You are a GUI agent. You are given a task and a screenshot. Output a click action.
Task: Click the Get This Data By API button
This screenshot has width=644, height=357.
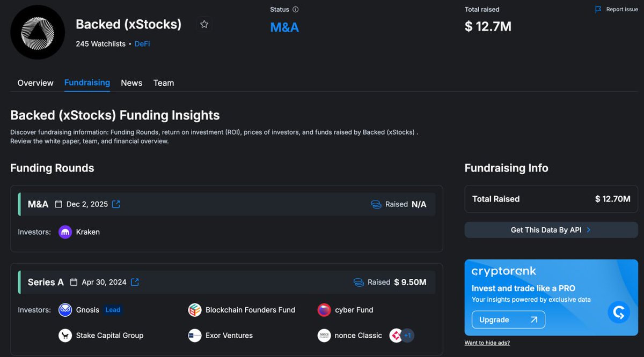click(551, 230)
